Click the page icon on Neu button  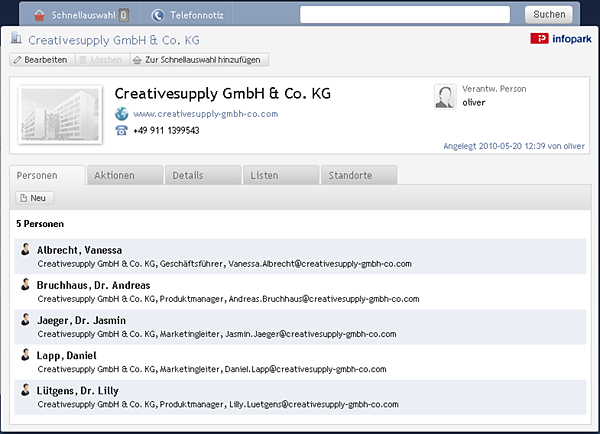tap(24, 198)
